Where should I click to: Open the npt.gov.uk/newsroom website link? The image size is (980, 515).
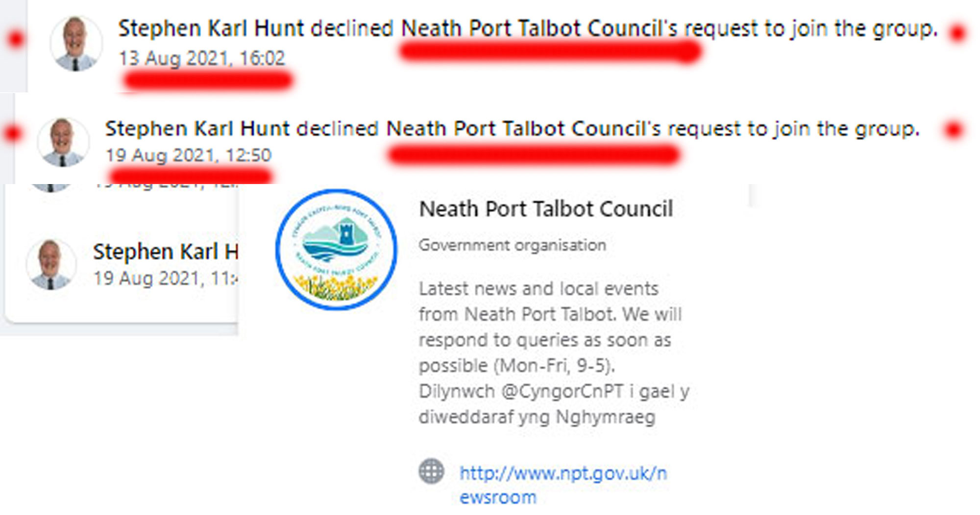pyautogui.click(x=563, y=485)
